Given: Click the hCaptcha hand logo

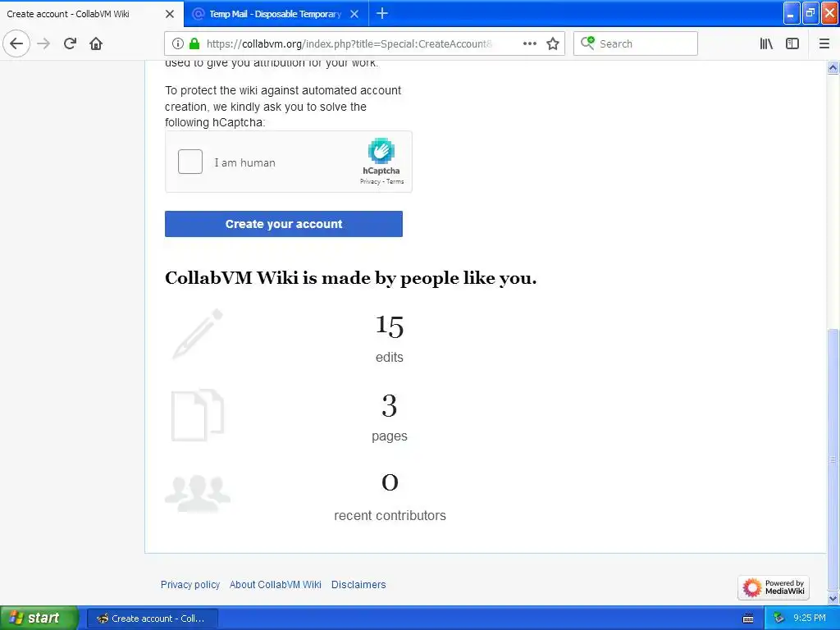Looking at the screenshot, I should coord(381,151).
